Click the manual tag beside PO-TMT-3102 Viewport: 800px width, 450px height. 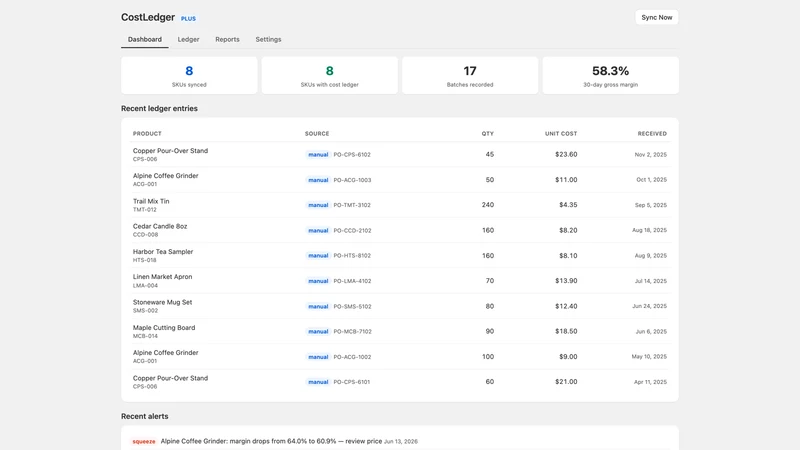click(318, 205)
